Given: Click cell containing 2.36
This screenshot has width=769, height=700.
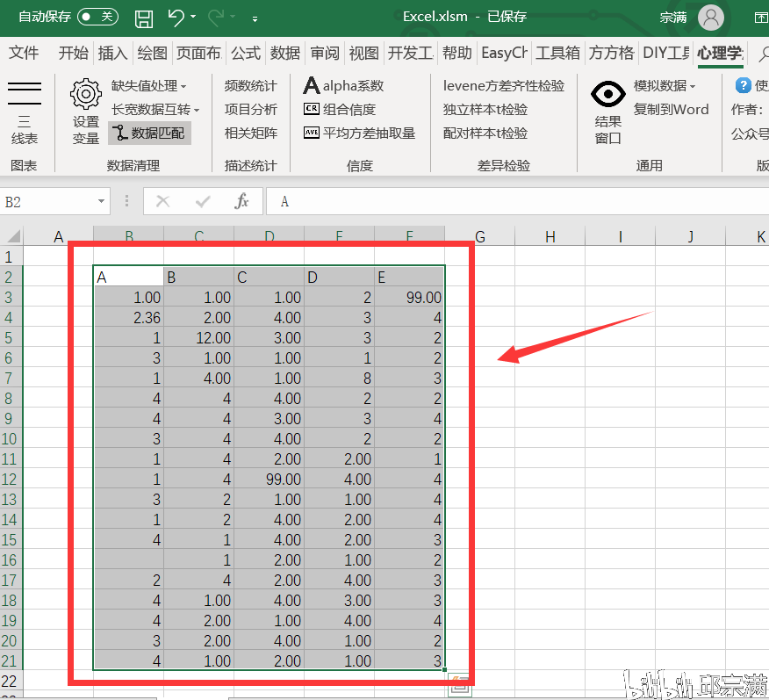Looking at the screenshot, I should click(x=128, y=317).
